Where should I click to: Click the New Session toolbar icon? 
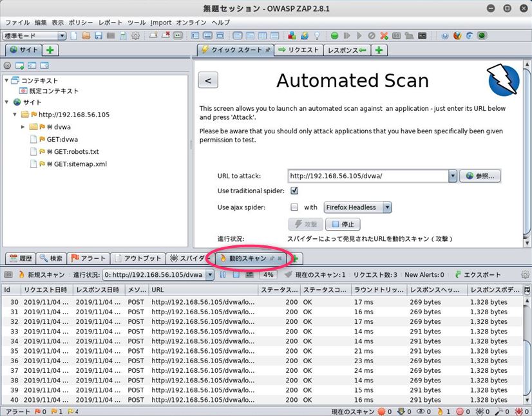73,35
